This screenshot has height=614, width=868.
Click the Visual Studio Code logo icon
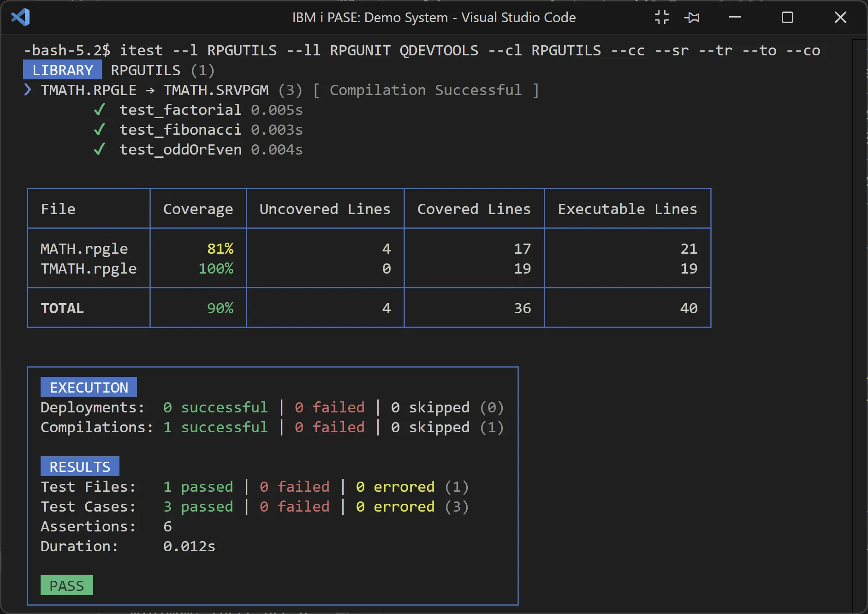click(20, 18)
